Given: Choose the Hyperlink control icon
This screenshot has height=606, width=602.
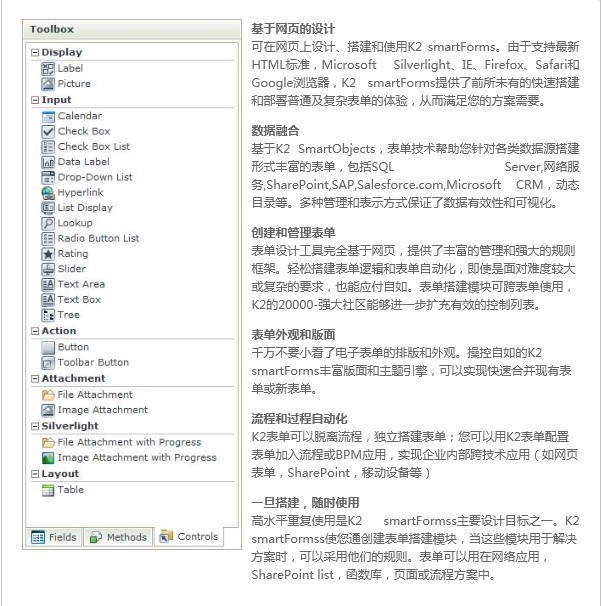Looking at the screenshot, I should pyautogui.click(x=48, y=192).
